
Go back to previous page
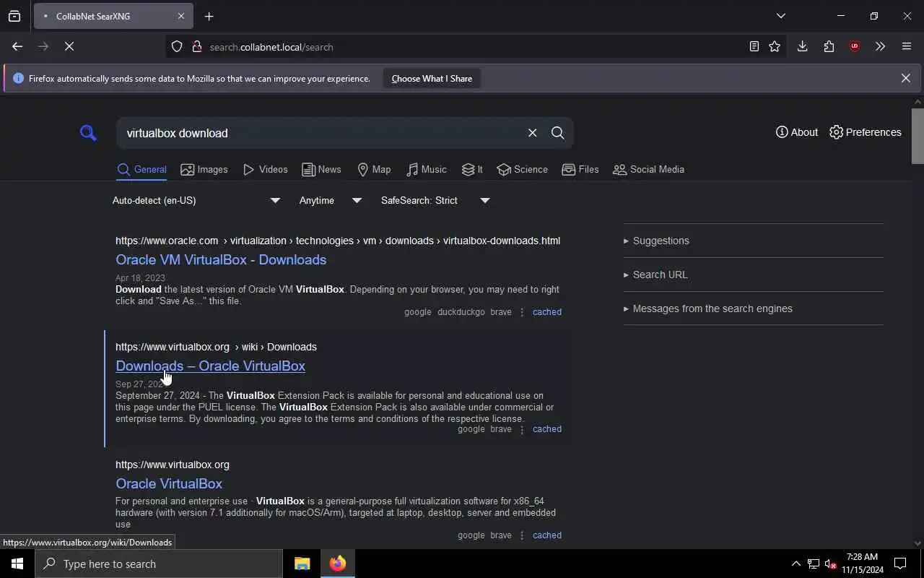(x=17, y=47)
